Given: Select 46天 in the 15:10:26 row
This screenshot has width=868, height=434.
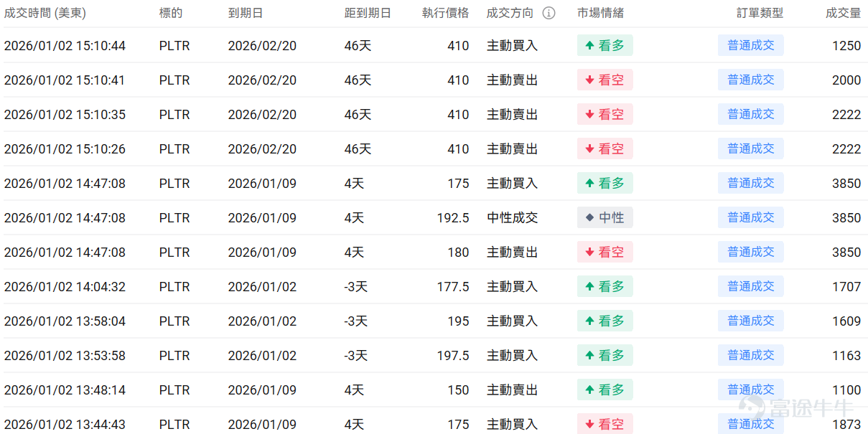Looking at the screenshot, I should [358, 149].
